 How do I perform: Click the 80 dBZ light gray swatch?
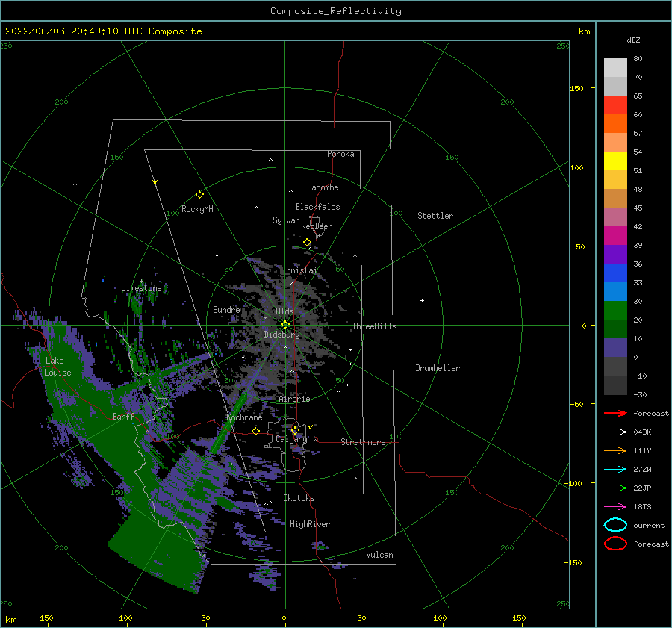coord(615,68)
